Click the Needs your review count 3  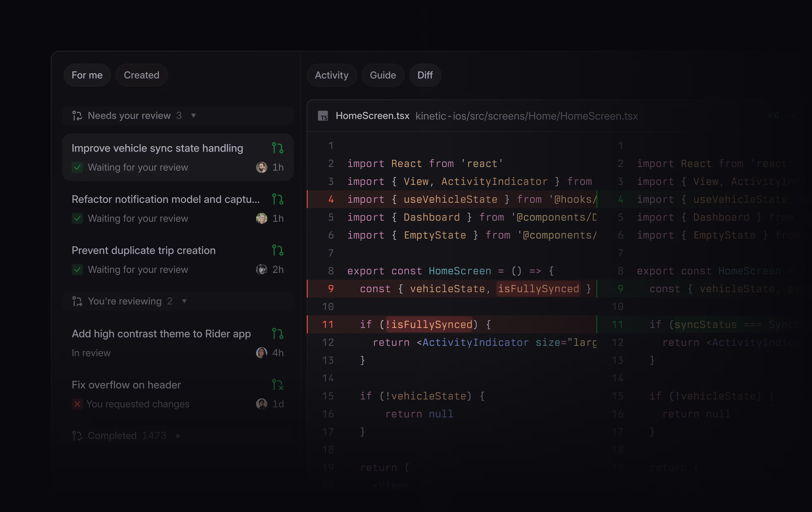tap(179, 116)
